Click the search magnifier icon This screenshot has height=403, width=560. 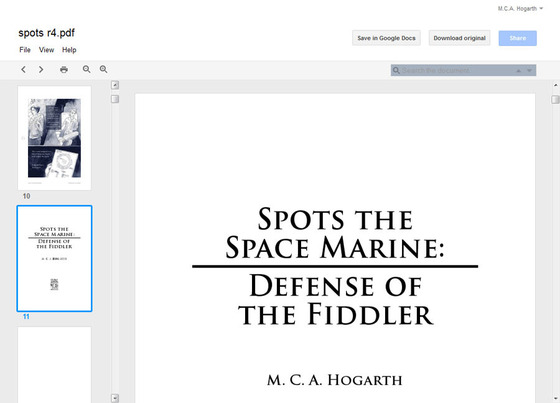pyautogui.click(x=396, y=70)
